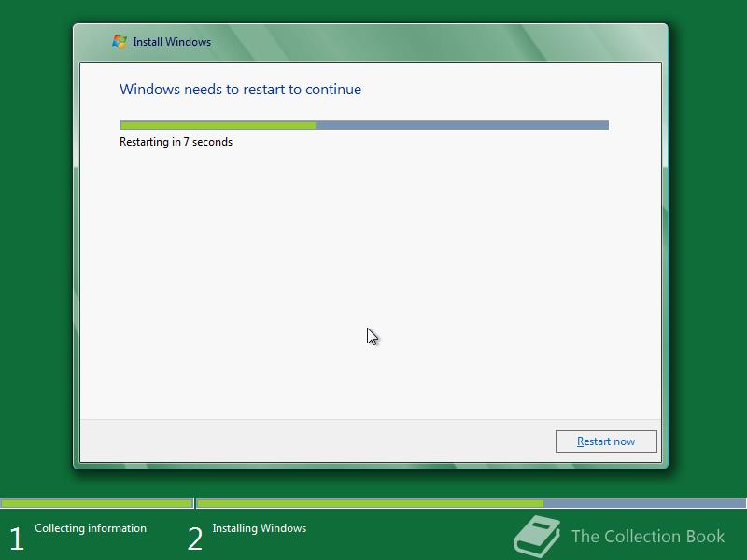Click the 'Restarting in 7 seconds' text
Screen dimensions: 747x560
coord(176,142)
